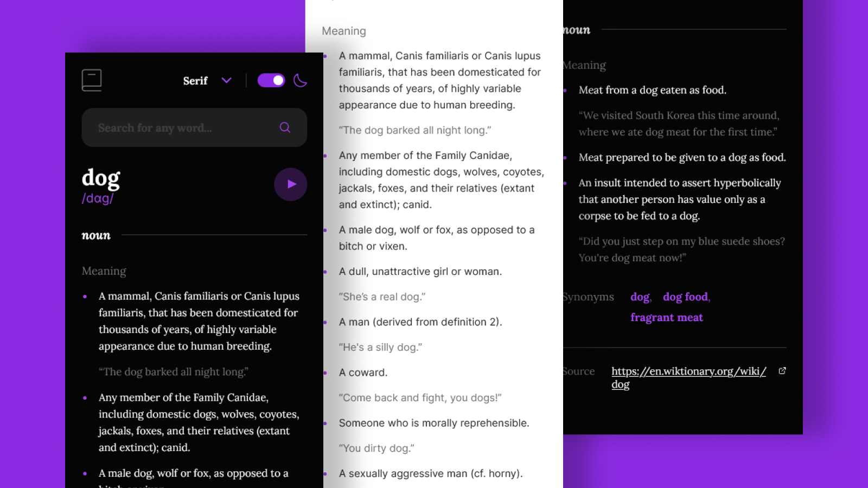Click the purple phonetic text /dɑg/
The image size is (868, 488).
coord(98,198)
